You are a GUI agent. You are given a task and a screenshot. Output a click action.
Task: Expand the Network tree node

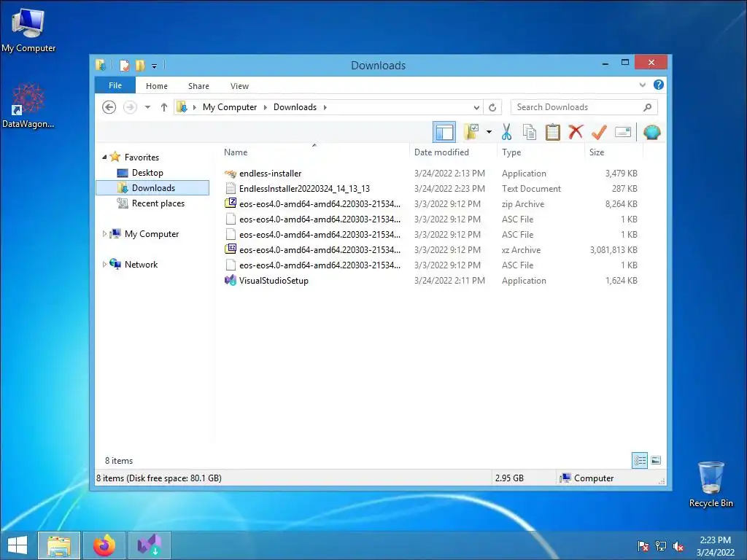coord(104,264)
